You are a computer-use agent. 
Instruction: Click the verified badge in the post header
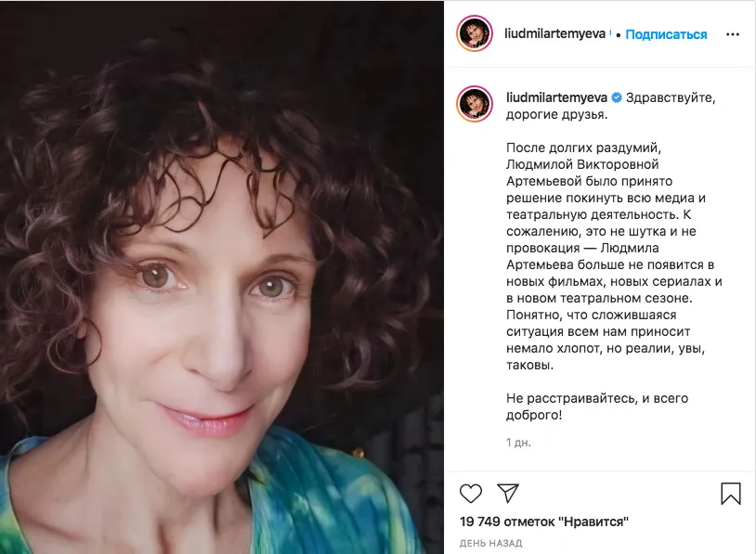[x=610, y=33]
